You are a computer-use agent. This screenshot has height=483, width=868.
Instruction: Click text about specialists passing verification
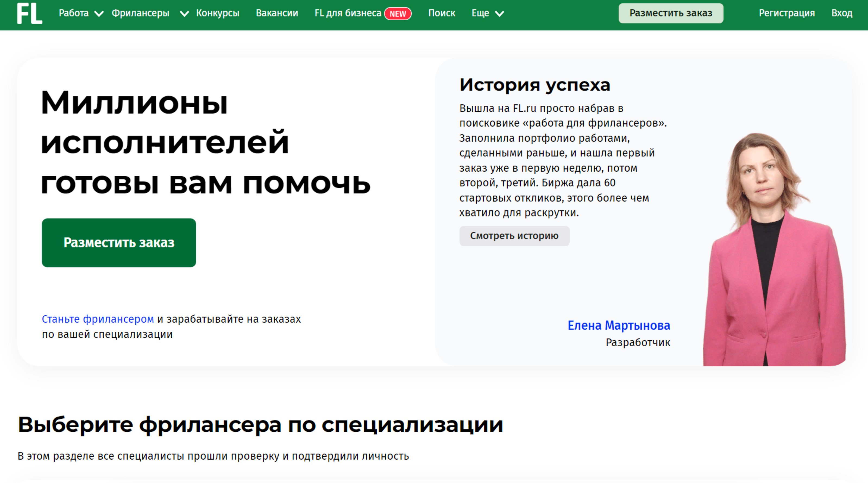click(213, 456)
